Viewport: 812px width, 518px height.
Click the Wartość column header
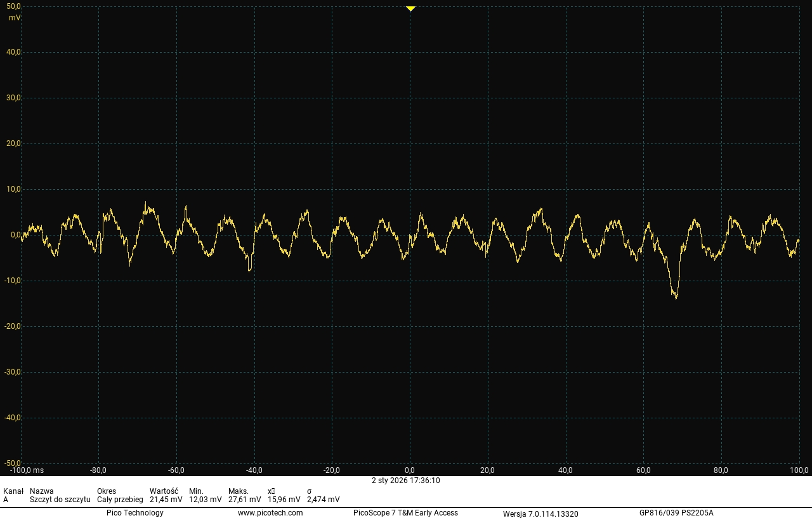pos(164,491)
